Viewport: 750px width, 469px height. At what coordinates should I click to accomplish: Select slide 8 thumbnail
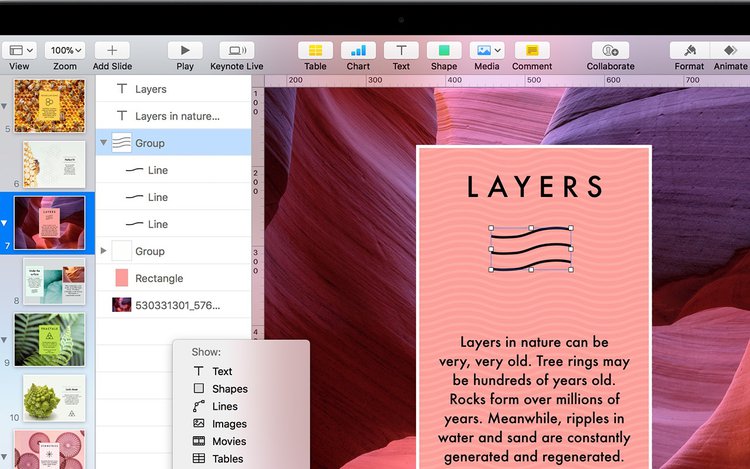pos(54,282)
